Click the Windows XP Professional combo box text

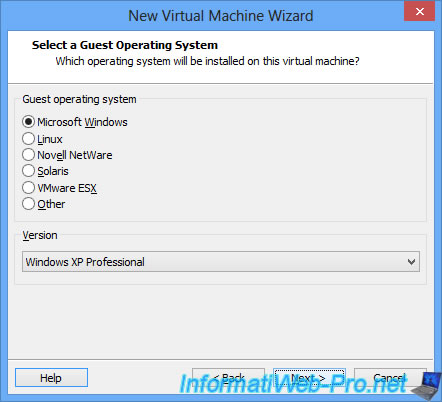click(85, 262)
